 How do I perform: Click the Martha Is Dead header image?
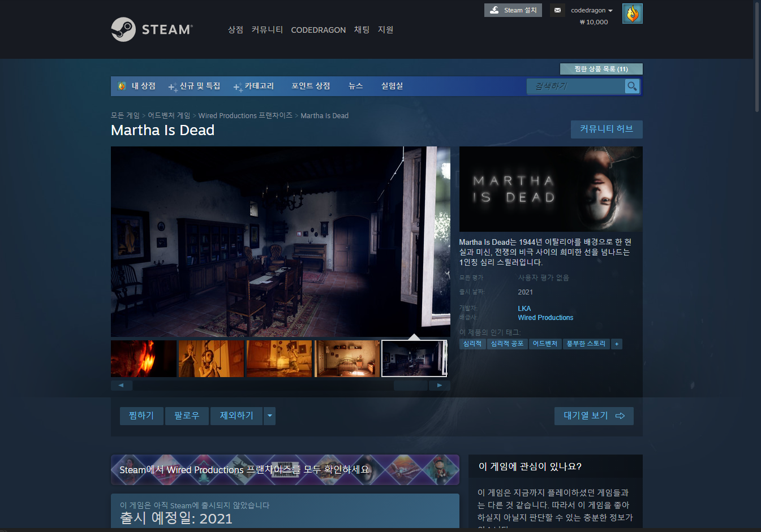click(x=551, y=189)
